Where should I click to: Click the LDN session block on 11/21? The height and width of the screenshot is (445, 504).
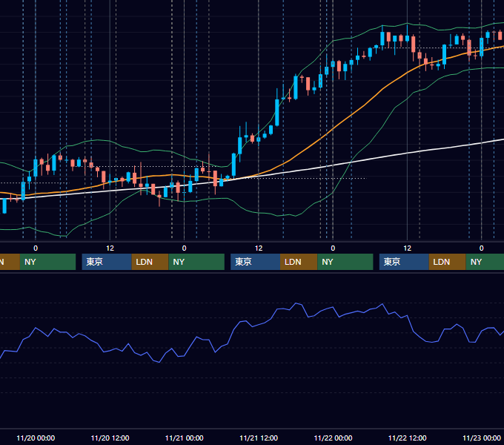tap(299, 262)
